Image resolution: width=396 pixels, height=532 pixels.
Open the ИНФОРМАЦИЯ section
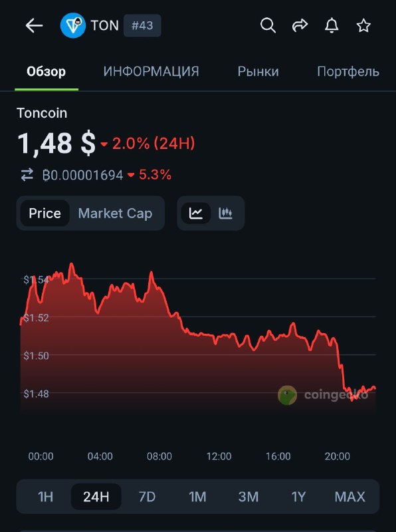(149, 72)
